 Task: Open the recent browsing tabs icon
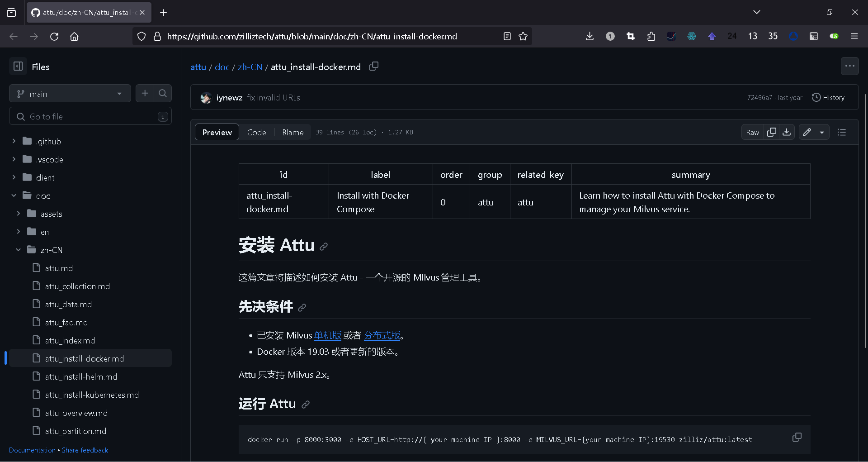tap(11, 13)
